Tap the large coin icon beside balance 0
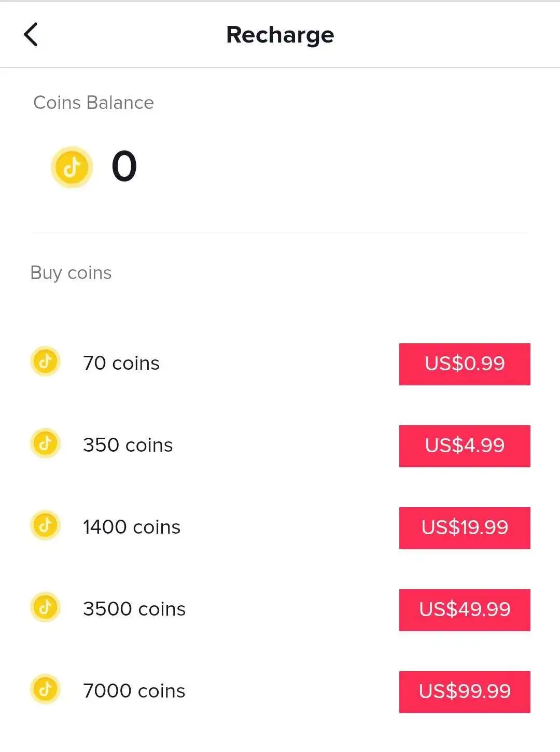 coord(72,167)
